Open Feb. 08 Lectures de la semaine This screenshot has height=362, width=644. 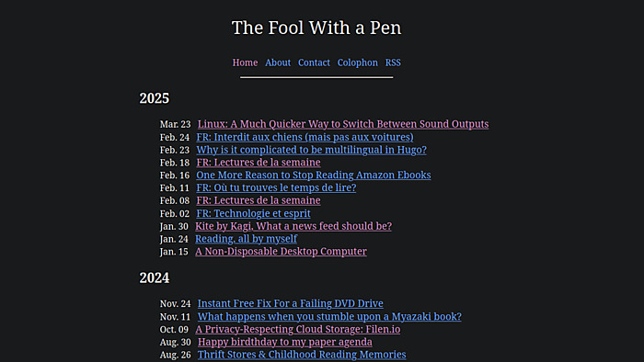(x=259, y=200)
